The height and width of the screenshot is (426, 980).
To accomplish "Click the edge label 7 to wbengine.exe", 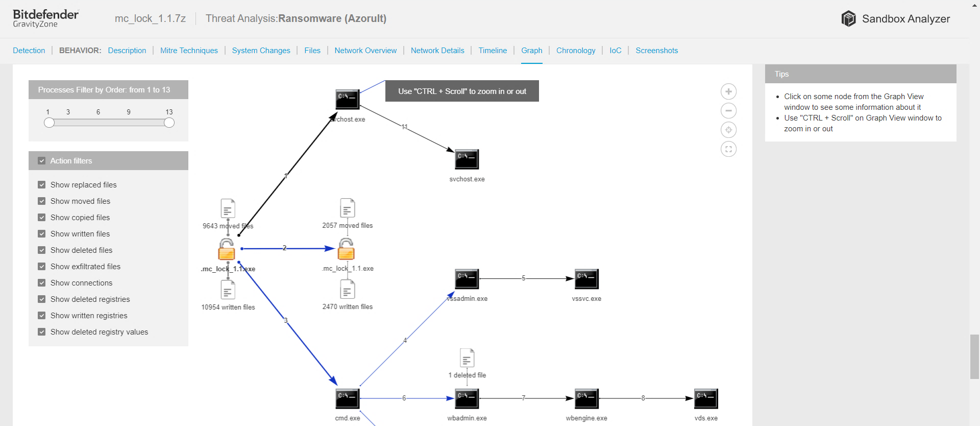I will [x=523, y=397].
